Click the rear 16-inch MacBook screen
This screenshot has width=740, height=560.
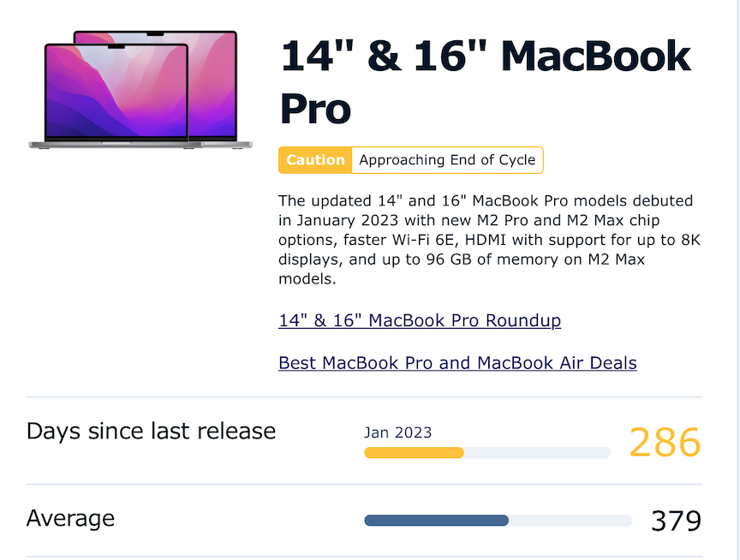[x=212, y=84]
